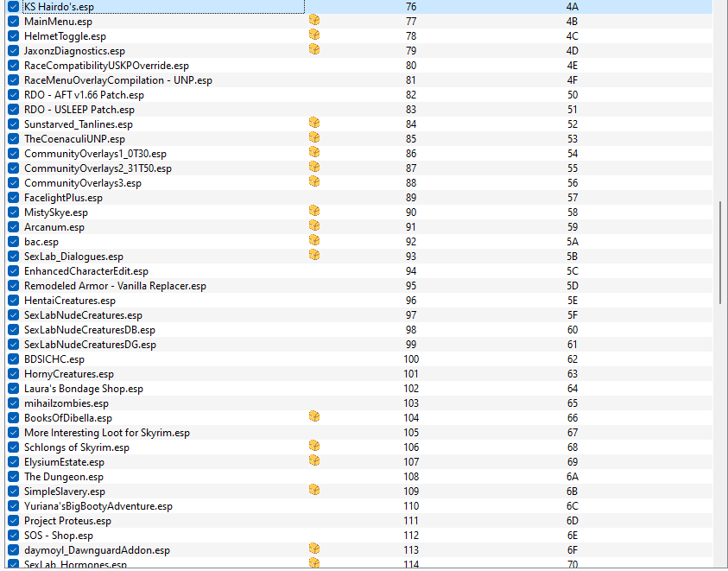The height and width of the screenshot is (571, 728).
Task: Select the BDSICHC.esp plugin name
Action: tap(54, 359)
